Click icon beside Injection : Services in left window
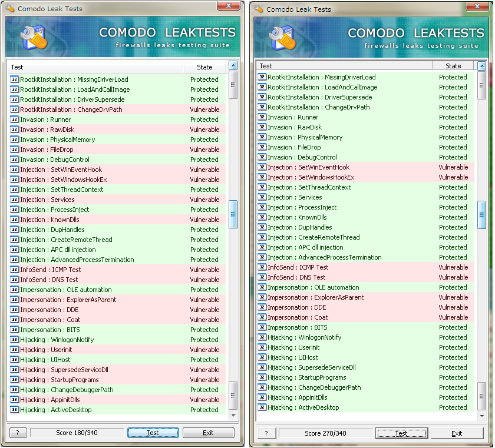This screenshot has height=448, width=495. (x=14, y=199)
